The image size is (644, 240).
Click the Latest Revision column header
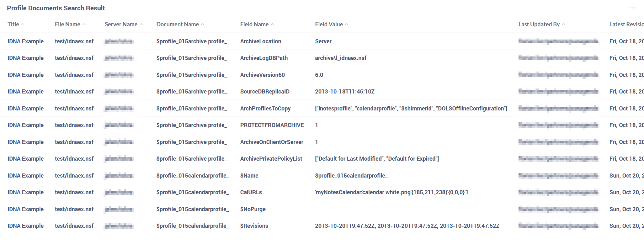tap(626, 24)
